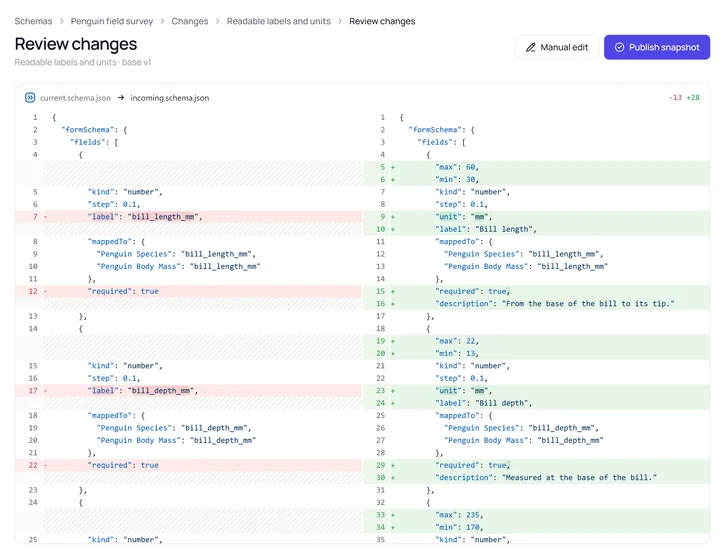Open the Readable labels and units breadcrumb
Screen dimensions: 720x559
click(x=279, y=21)
